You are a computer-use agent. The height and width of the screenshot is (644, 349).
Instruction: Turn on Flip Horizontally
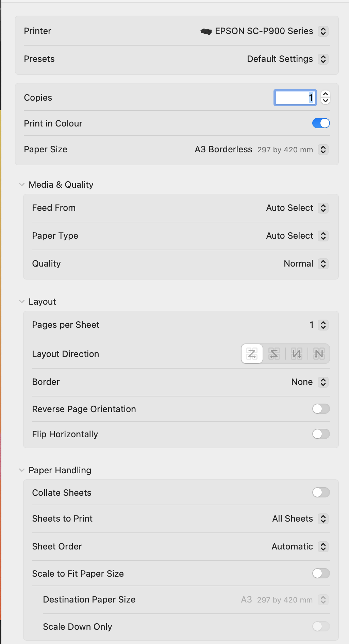click(x=320, y=434)
